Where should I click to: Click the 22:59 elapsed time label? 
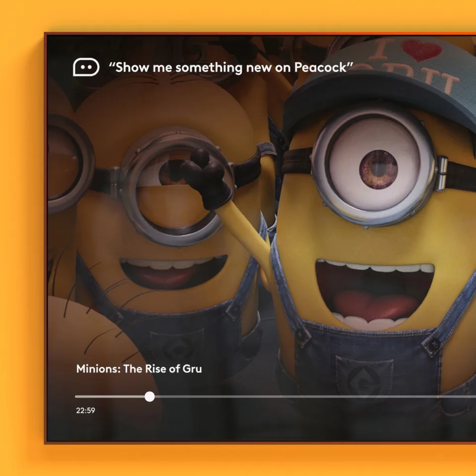click(85, 411)
